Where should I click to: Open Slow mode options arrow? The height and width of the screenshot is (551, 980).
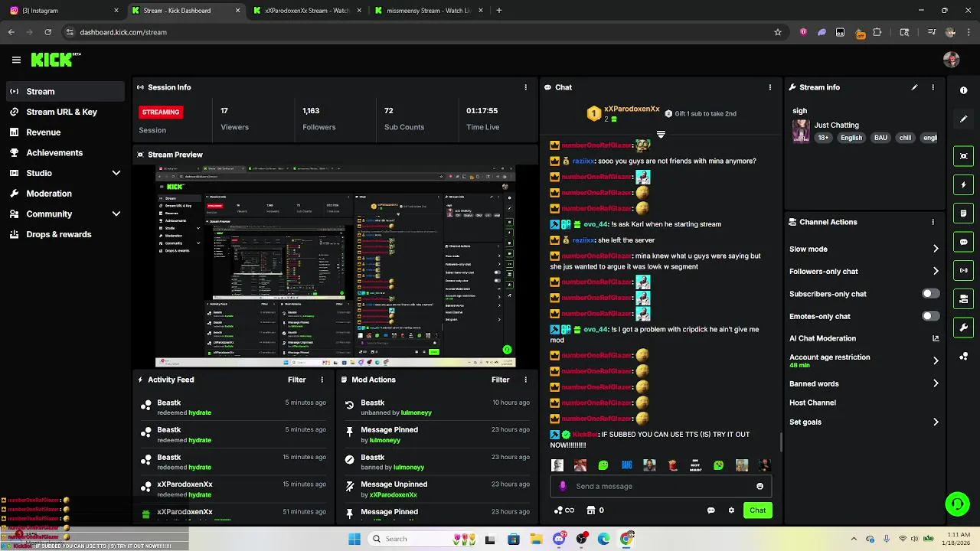[x=936, y=249]
